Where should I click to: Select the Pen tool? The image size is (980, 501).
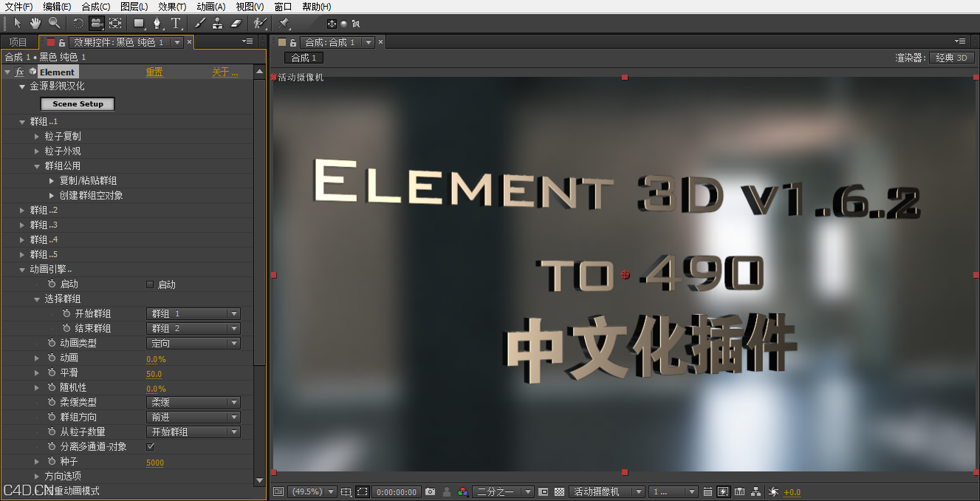pyautogui.click(x=158, y=23)
